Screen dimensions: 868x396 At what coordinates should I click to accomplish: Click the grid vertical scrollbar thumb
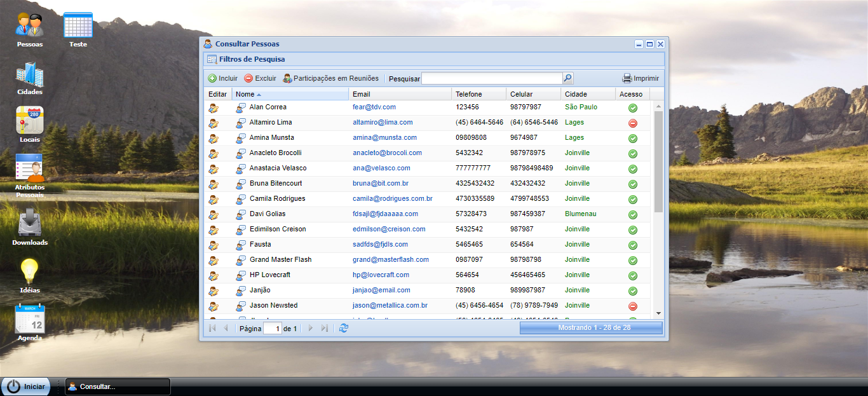(658, 161)
